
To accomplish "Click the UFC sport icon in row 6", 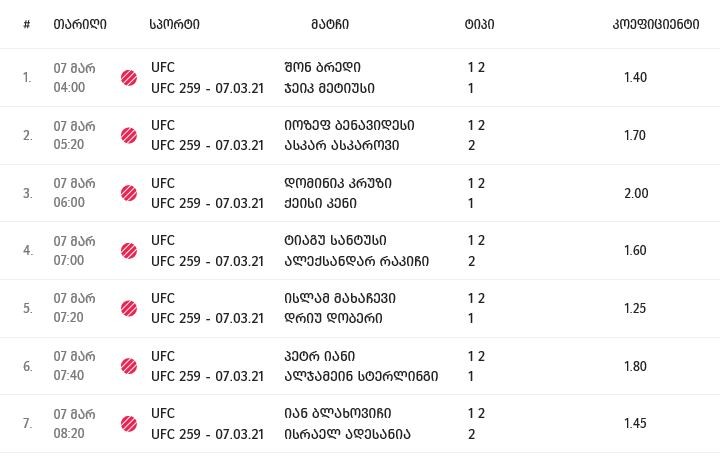I will (x=129, y=366).
